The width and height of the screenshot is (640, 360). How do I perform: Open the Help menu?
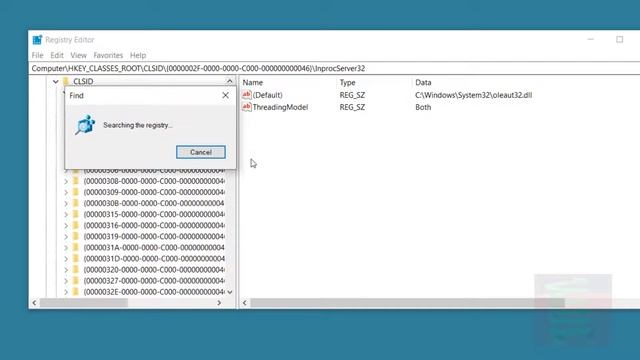pos(138,55)
